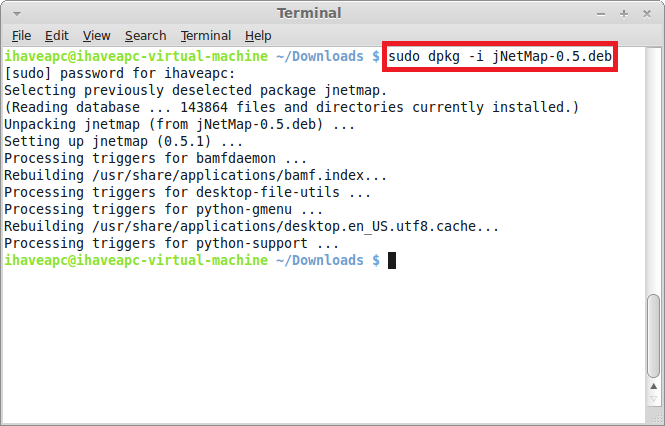Click the empty scrollbar track above handle
The width and height of the screenshot is (665, 426).
click(654, 170)
